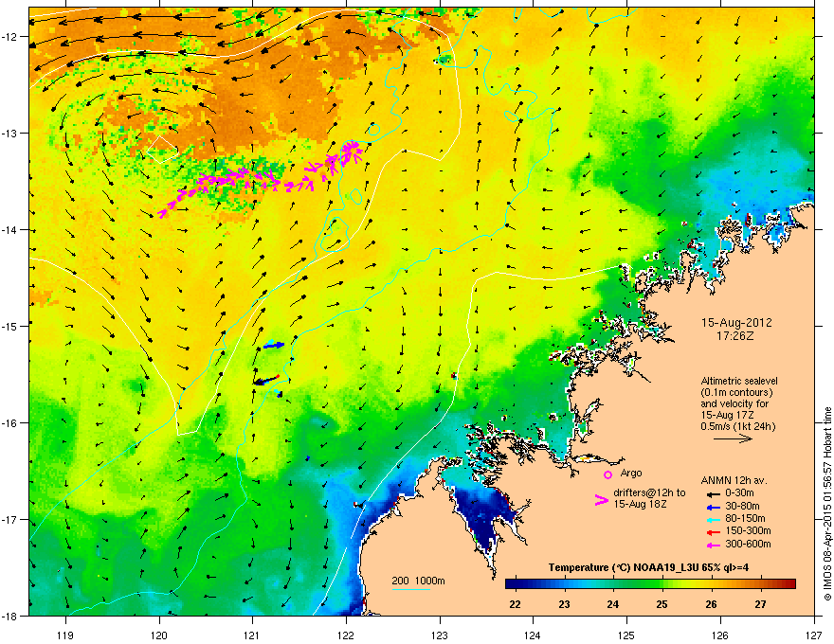Click the 'ANMN 12h av.' legend heading
The image size is (834, 644).
[x=734, y=481]
